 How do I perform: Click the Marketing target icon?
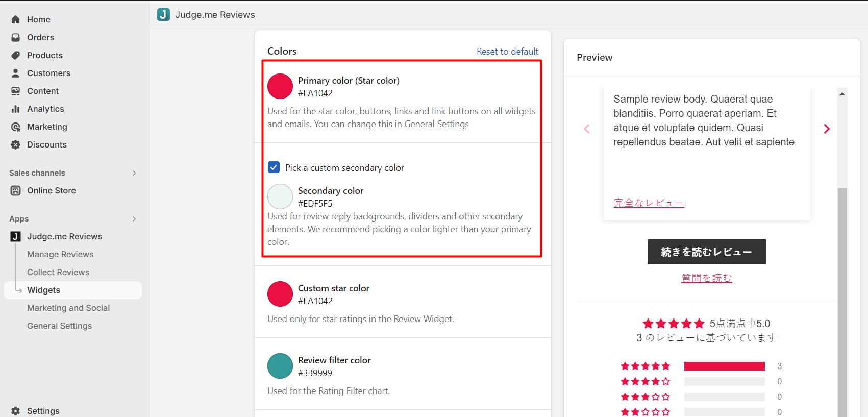coord(16,127)
